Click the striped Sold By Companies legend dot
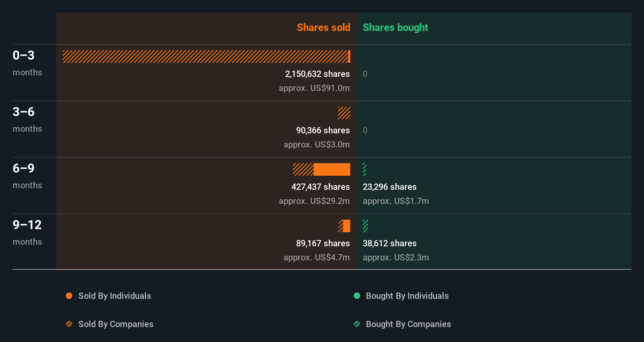The height and width of the screenshot is (342, 644). [x=69, y=324]
